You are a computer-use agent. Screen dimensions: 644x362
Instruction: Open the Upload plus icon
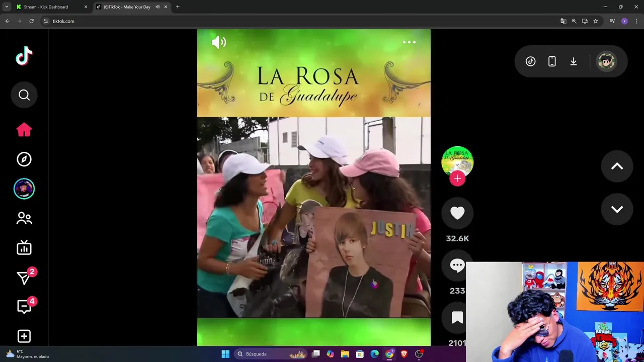24,336
